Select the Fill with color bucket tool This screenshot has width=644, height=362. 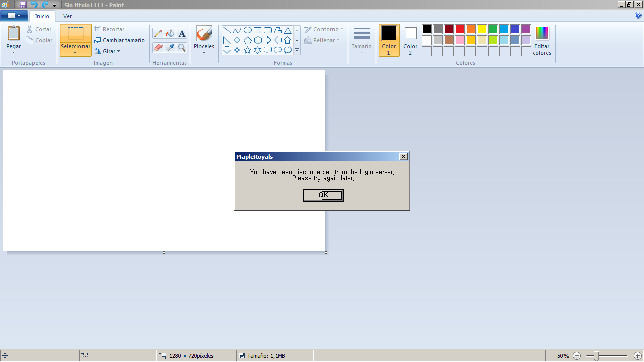[170, 34]
